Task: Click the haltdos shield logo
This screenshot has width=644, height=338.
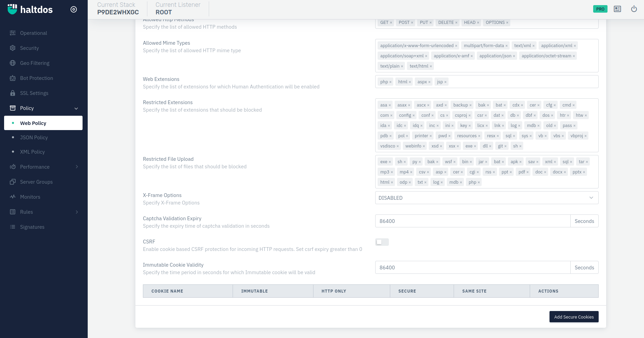Action: [12, 9]
